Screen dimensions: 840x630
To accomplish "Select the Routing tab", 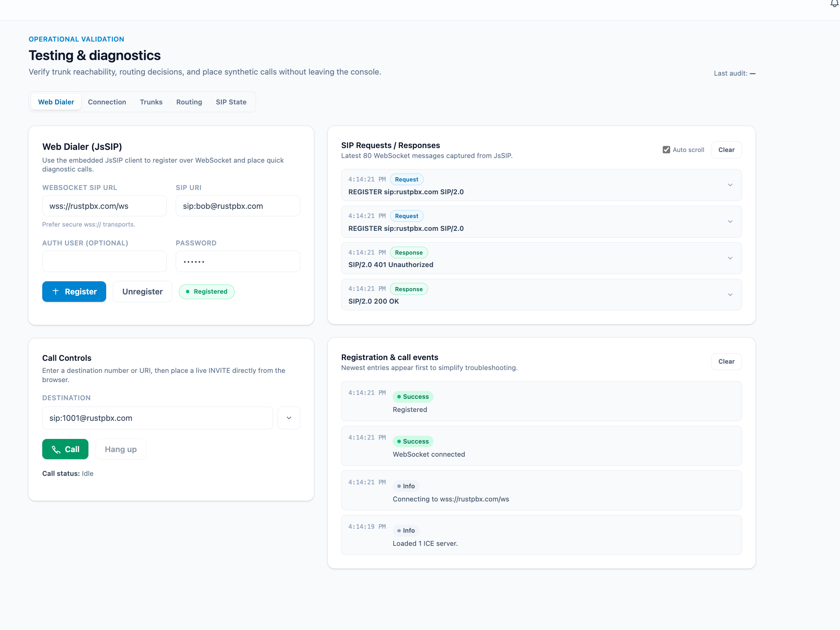I will [x=189, y=102].
